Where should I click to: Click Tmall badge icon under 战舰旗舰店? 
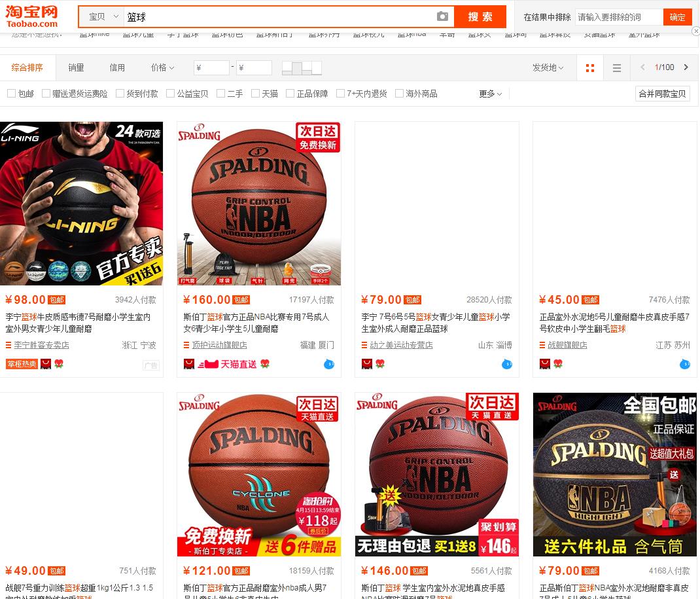[x=545, y=364]
